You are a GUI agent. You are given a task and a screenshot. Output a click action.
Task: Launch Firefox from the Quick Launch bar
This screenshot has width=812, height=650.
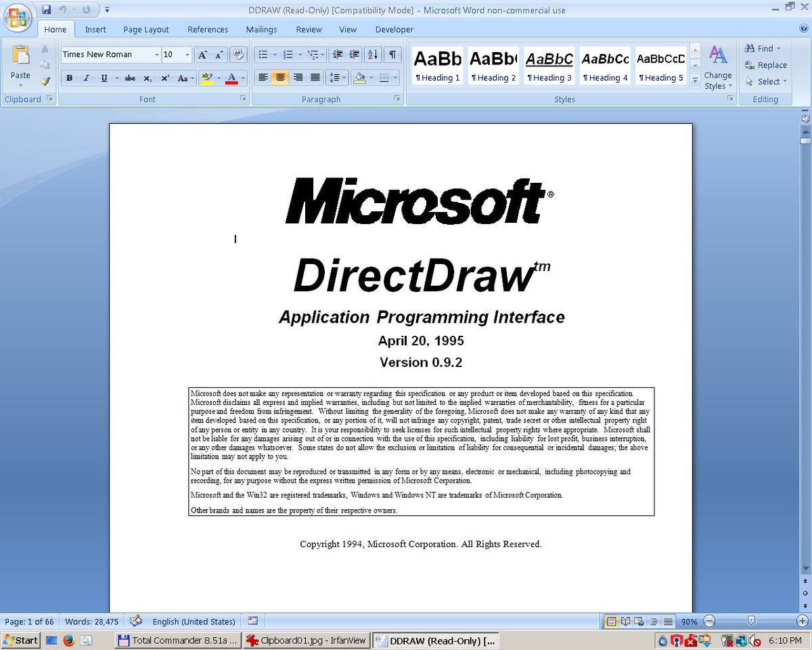pyautogui.click(x=68, y=640)
